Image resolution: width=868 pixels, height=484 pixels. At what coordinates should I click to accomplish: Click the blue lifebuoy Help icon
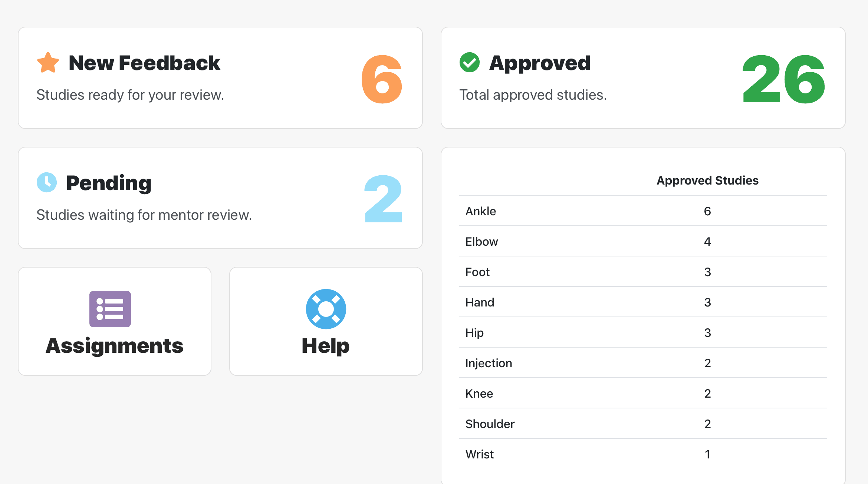pos(325,309)
